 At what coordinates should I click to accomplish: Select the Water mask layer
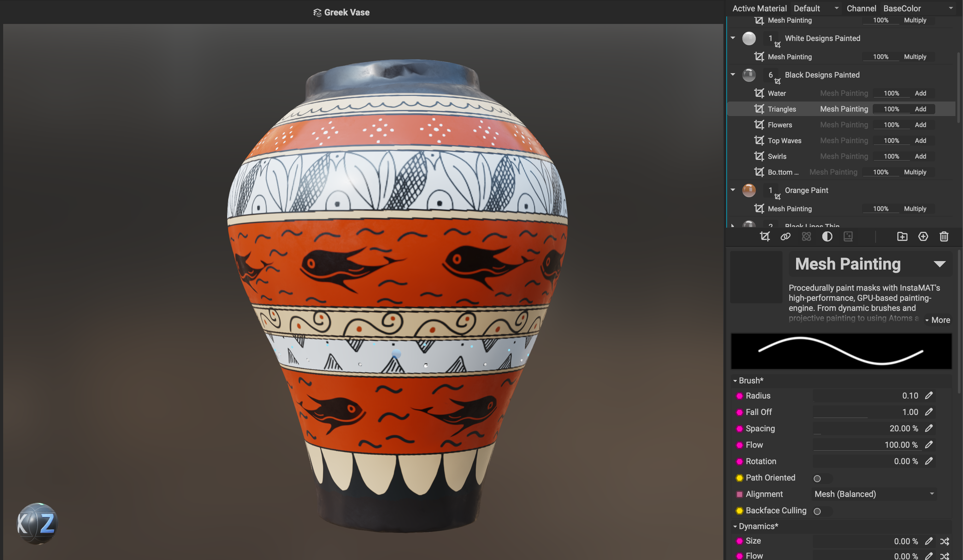[777, 93]
